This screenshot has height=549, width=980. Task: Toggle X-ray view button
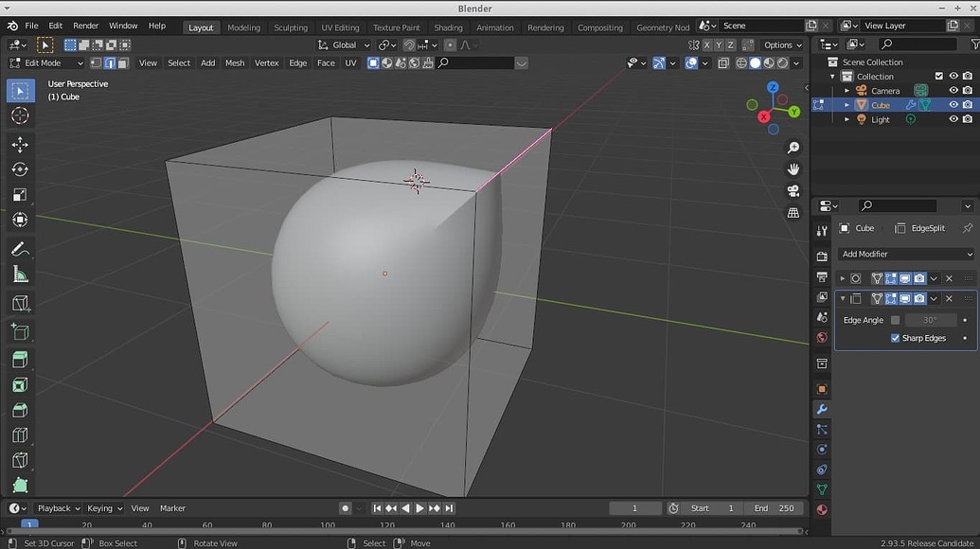[723, 63]
